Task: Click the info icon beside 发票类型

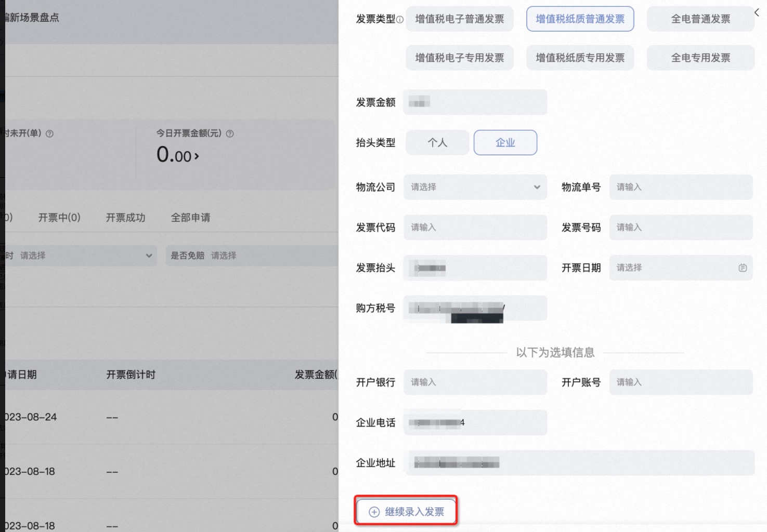Action: coord(400,20)
